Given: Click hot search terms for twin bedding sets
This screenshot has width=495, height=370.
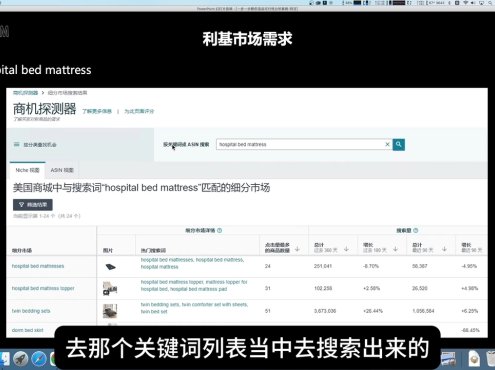Looking at the screenshot, I should point(194,308).
